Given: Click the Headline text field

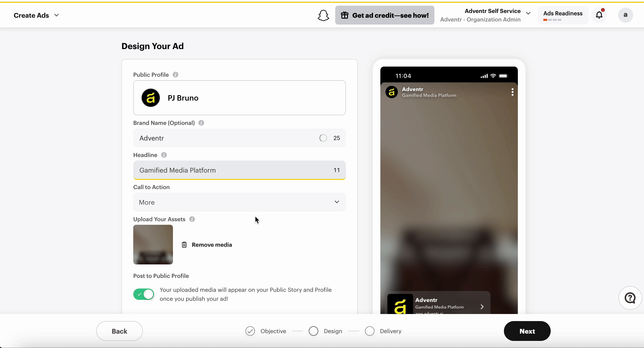Looking at the screenshot, I should coord(239,170).
